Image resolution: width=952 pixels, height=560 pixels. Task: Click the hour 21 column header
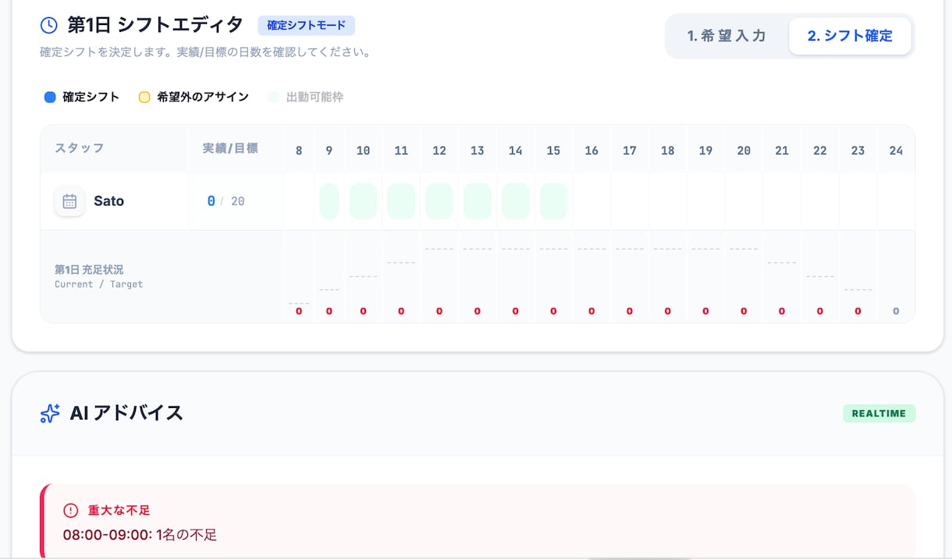pyautogui.click(x=782, y=151)
